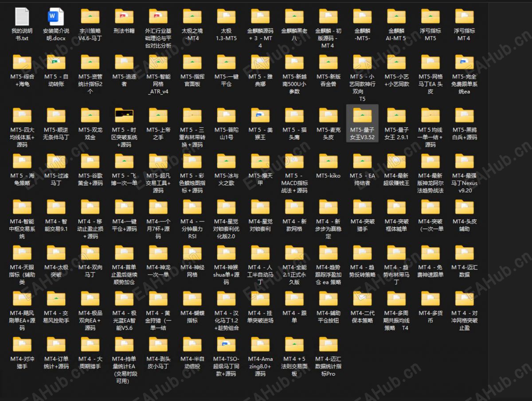Click the MT5-美猴王 folder icon
The image size is (532, 401).
[260, 115]
